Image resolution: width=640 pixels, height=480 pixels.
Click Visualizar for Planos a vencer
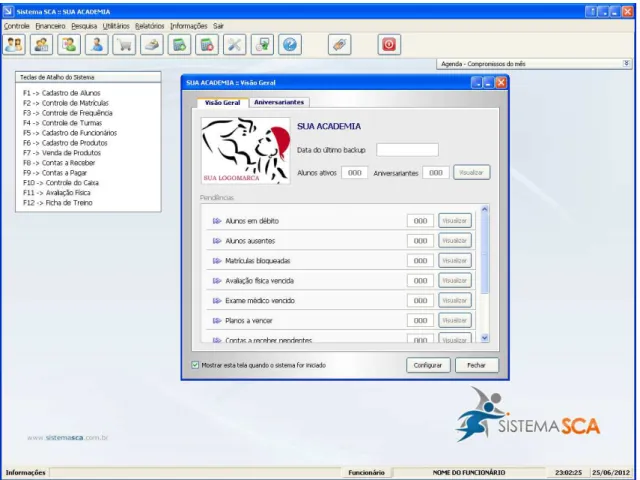click(455, 320)
